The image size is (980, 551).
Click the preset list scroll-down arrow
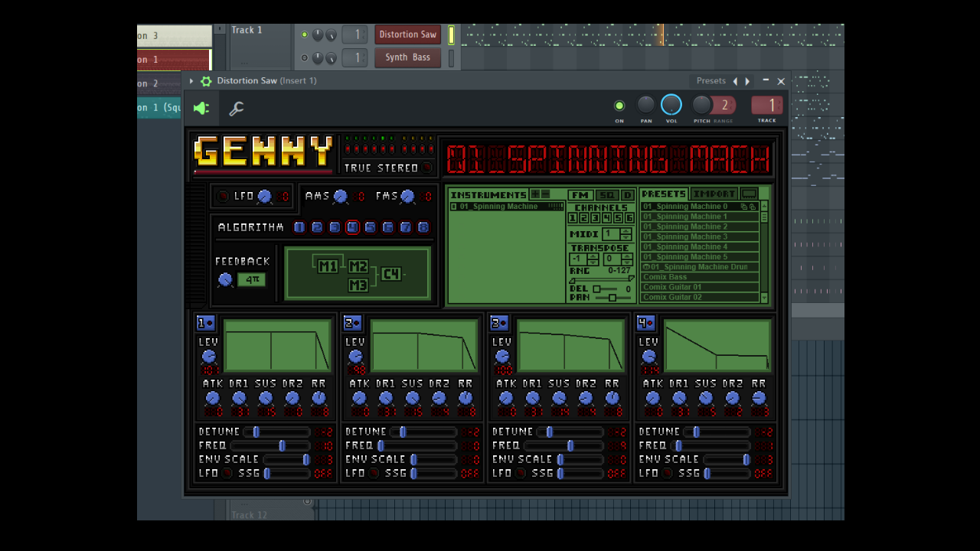pyautogui.click(x=763, y=297)
